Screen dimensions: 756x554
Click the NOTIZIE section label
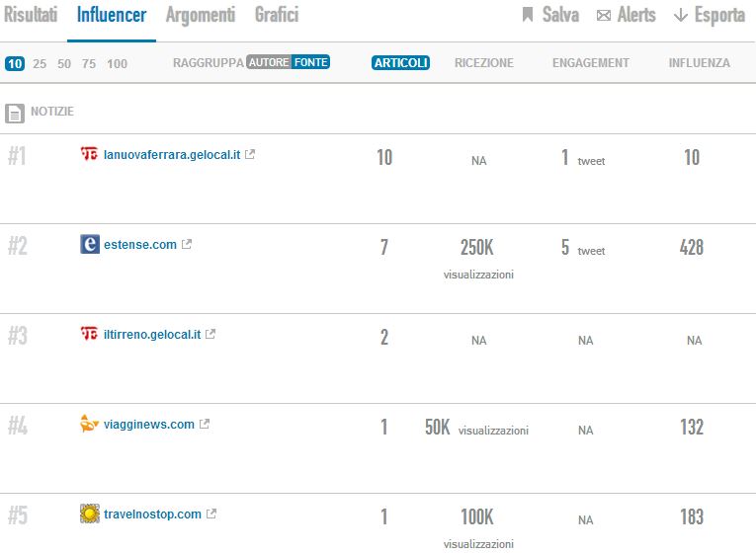click(52, 112)
